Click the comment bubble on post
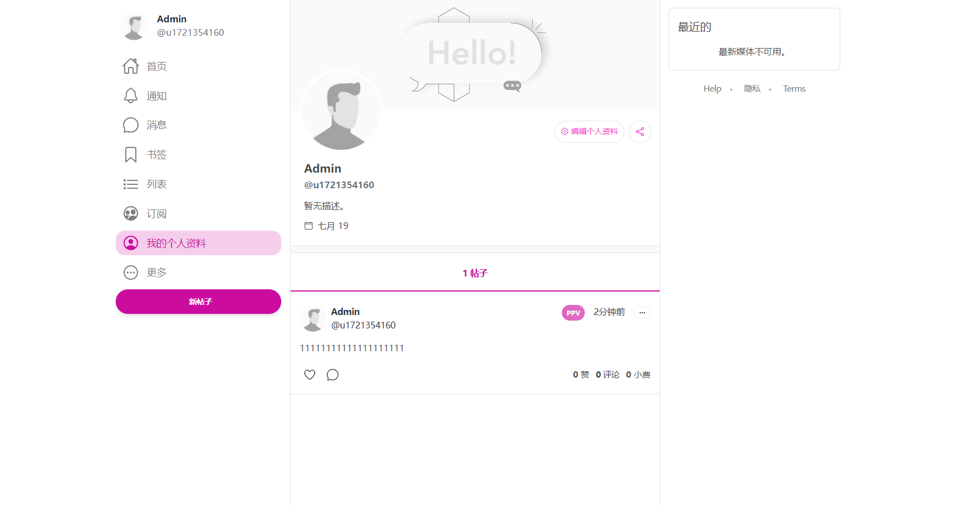The height and width of the screenshot is (506, 980). 333,375
